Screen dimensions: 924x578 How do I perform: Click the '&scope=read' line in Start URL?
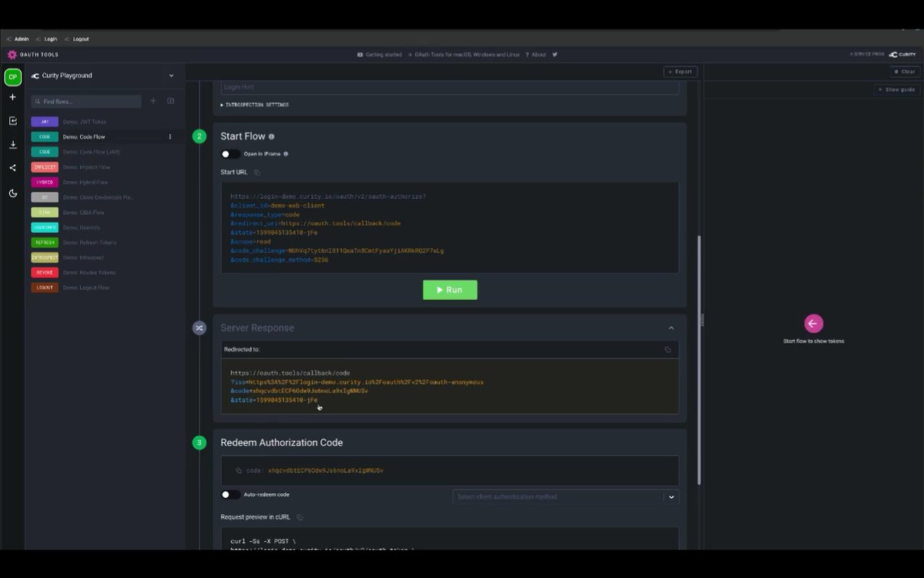251,241
